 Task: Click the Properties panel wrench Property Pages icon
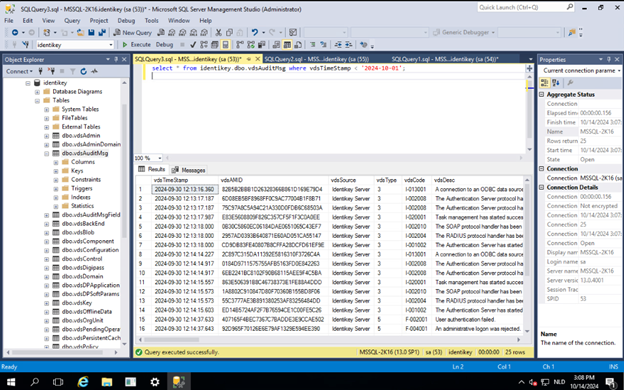point(570,83)
